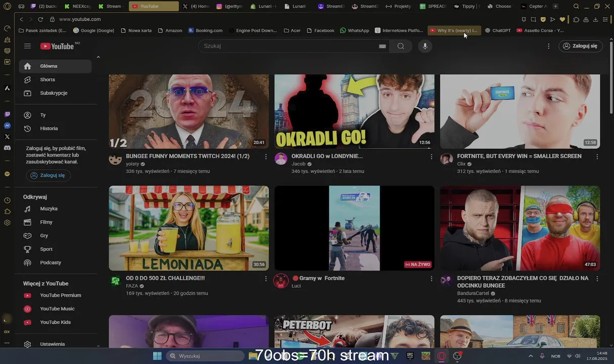Play the BUNGEE FUNNY MOMENTS thumbnail
The height and width of the screenshot is (364, 614).
[189, 111]
